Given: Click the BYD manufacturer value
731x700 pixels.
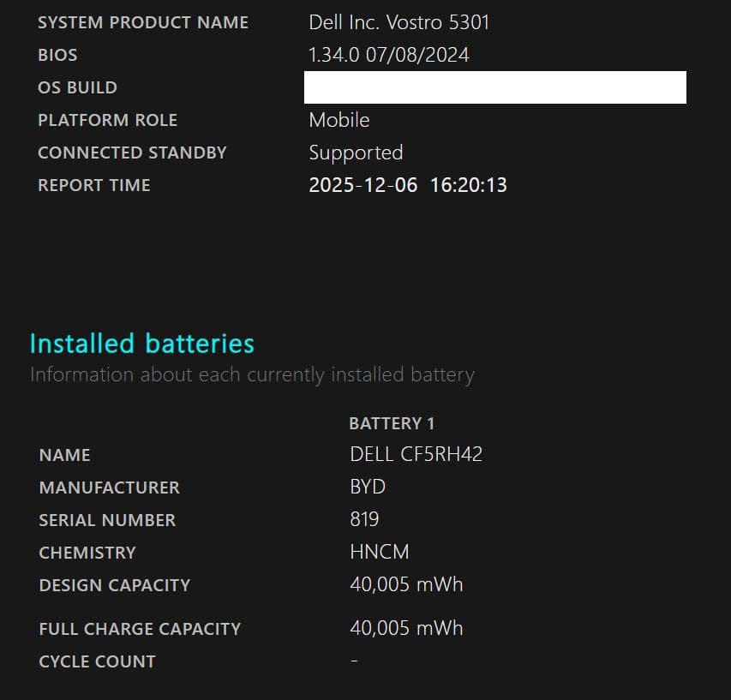Looking at the screenshot, I should pyautogui.click(x=368, y=487).
